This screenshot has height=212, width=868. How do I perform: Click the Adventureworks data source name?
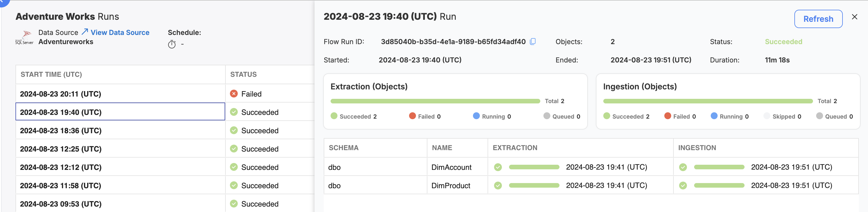click(66, 42)
